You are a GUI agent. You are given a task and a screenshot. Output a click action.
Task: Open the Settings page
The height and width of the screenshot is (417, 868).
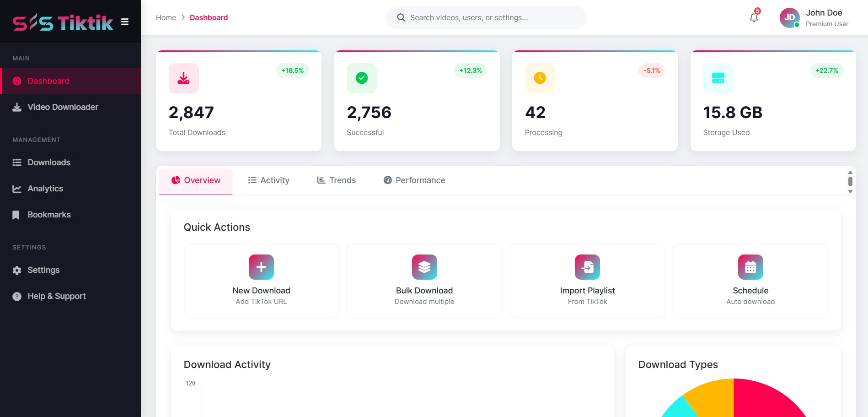[43, 270]
